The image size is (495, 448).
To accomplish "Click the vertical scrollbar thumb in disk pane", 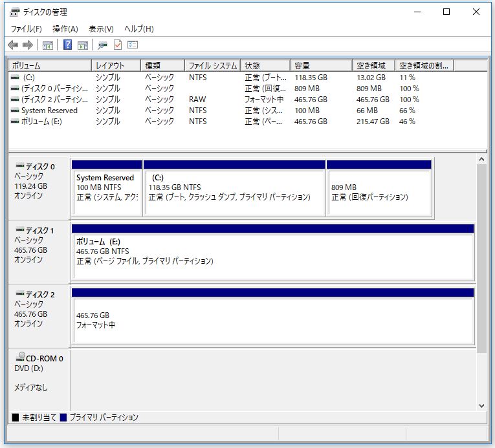I will [x=481, y=259].
